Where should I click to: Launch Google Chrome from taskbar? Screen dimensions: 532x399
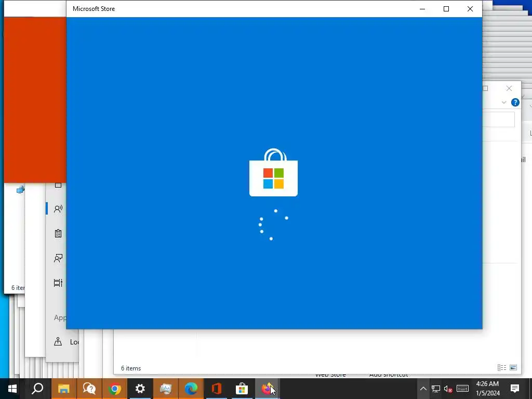(x=115, y=389)
